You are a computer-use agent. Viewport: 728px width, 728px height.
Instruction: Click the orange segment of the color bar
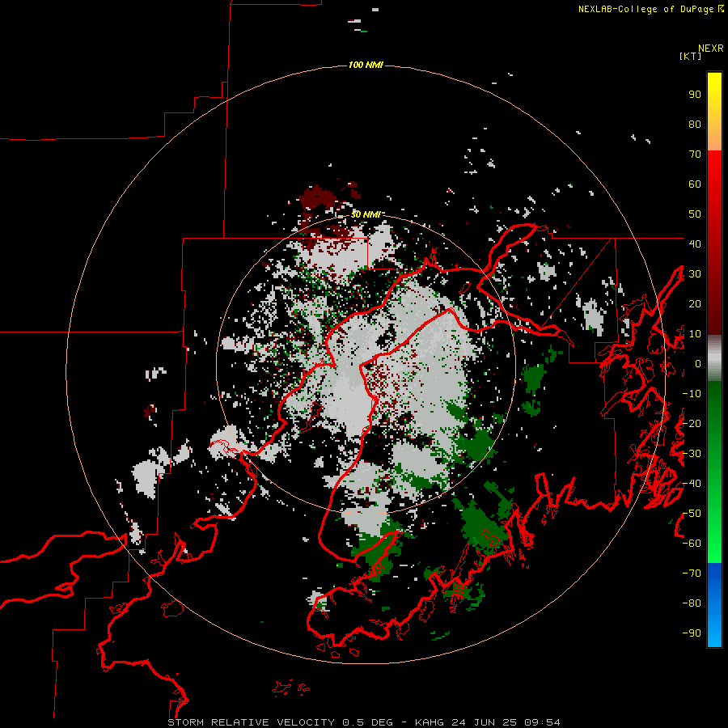pos(714,139)
